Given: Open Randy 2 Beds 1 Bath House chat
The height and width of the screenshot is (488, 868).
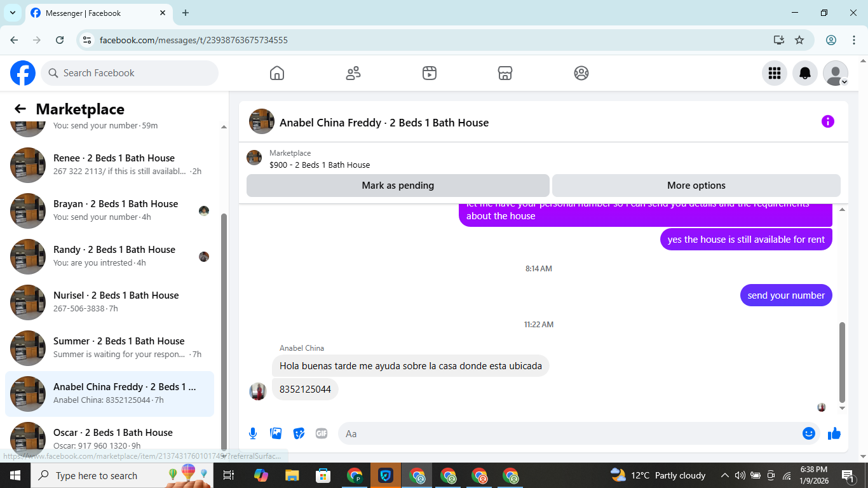Looking at the screenshot, I should coord(109,257).
